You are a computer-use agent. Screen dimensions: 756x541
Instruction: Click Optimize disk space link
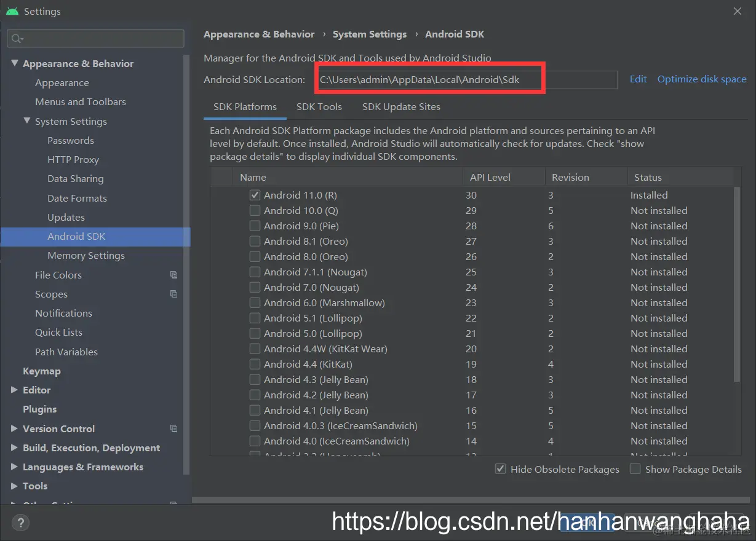click(x=702, y=79)
